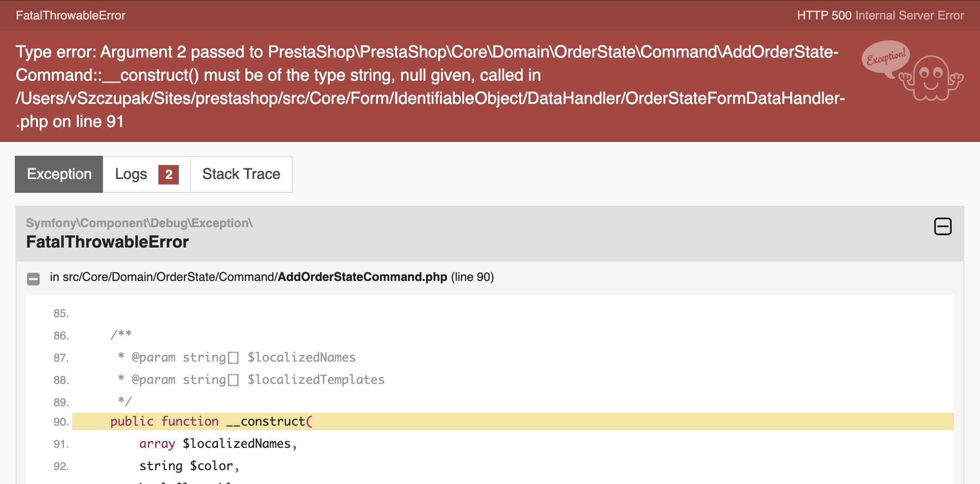Click line number 87 in code gutter
The width and height of the screenshot is (980, 484).
(x=61, y=358)
